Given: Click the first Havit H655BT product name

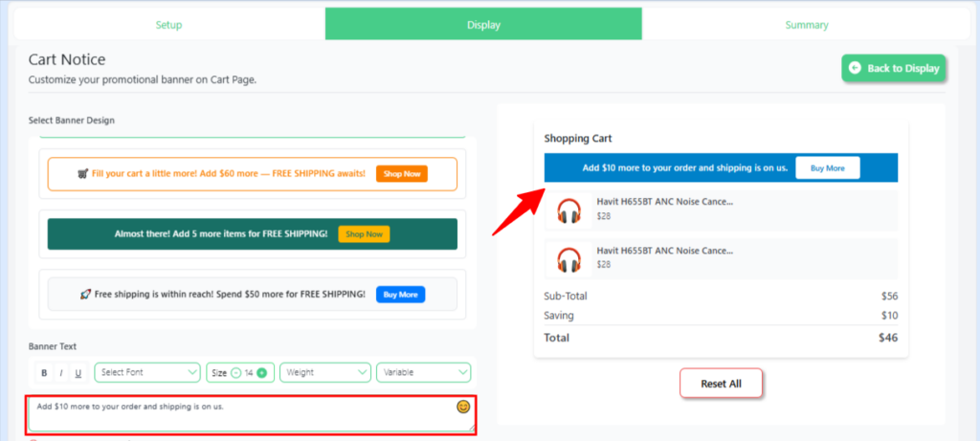Looking at the screenshot, I should pos(665,203).
